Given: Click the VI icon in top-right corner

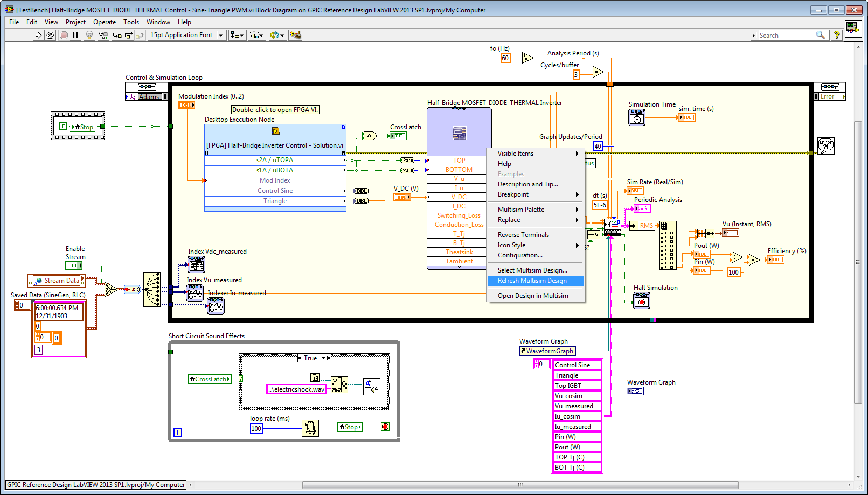Looking at the screenshot, I should pyautogui.click(x=853, y=28).
